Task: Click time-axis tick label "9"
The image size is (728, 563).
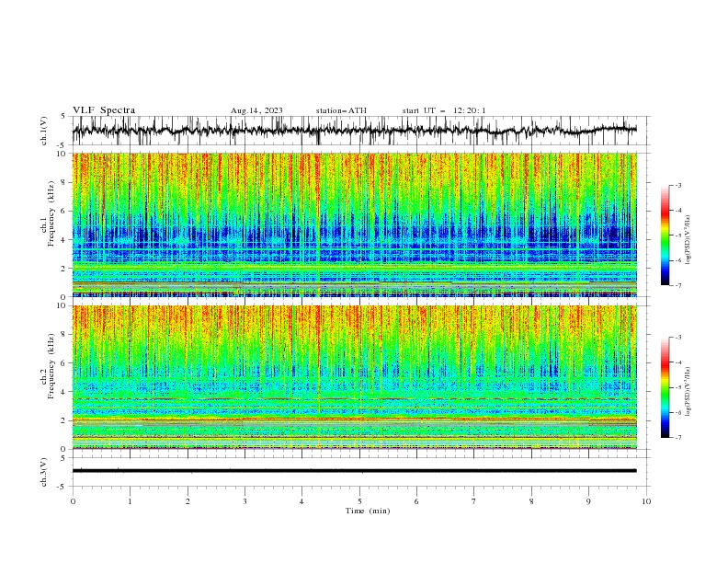Action: coord(588,501)
